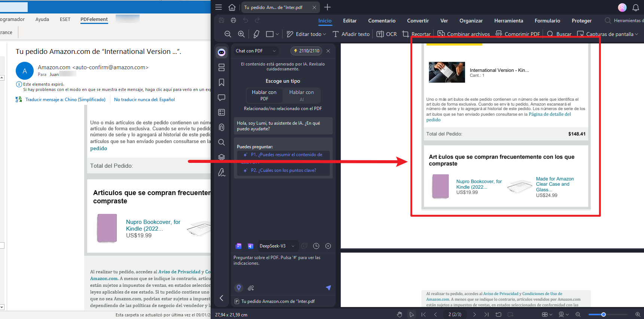Viewport: 644px width, 319px height.
Task: Open the Proteger tab
Action: point(582,21)
